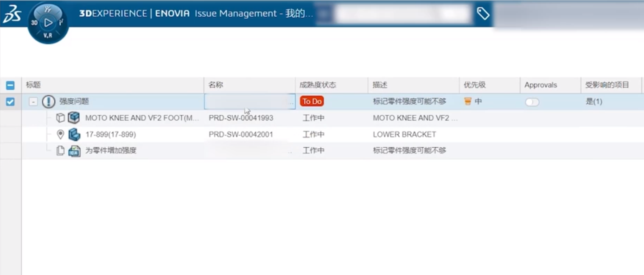Image resolution: width=644 pixels, height=275 pixels.
Task: Toggle the select-all checkbox in table header
Action: [x=10, y=85]
